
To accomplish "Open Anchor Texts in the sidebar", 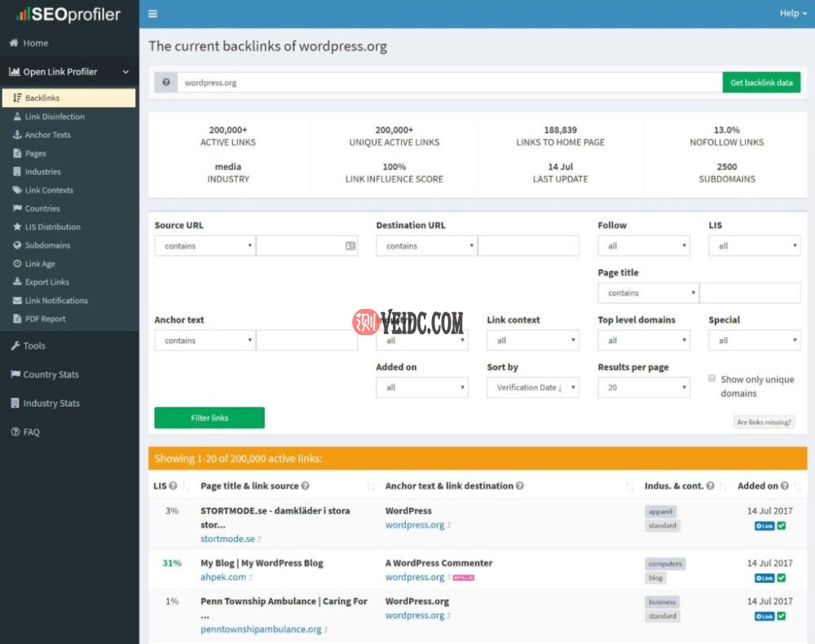I will (x=47, y=135).
